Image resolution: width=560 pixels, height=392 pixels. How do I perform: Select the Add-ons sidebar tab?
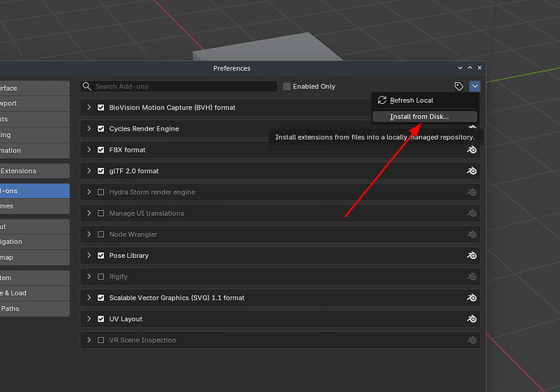(x=35, y=191)
